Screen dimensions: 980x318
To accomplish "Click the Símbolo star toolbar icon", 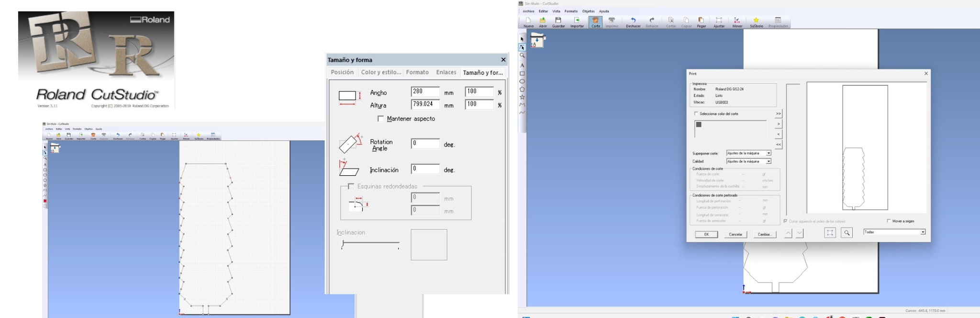I will [x=756, y=22].
